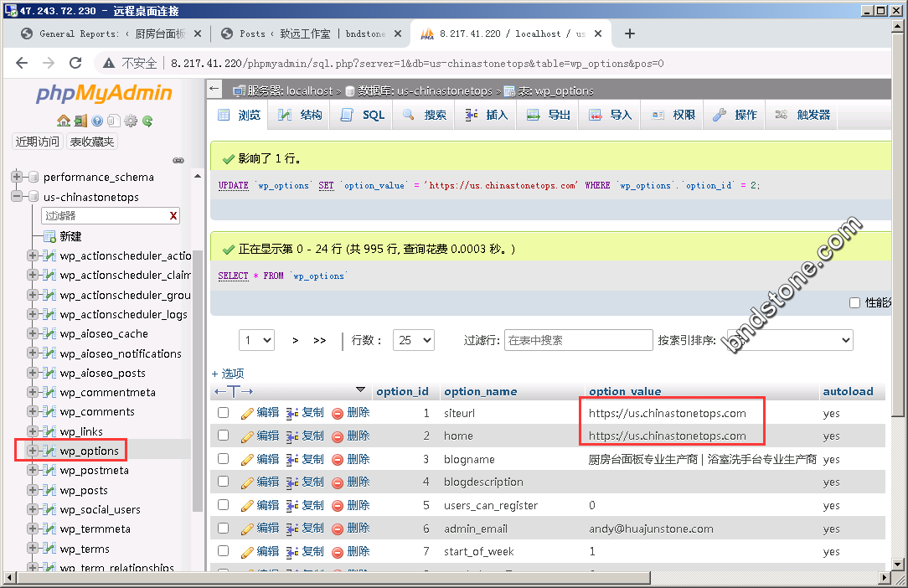The height and width of the screenshot is (588, 908).
Task: Jump to last page with >> button
Action: tap(319, 340)
